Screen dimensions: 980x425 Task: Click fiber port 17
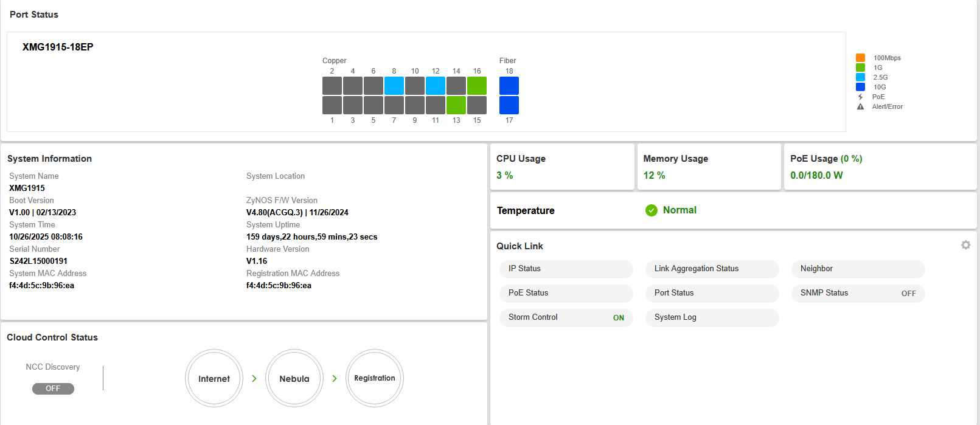509,105
